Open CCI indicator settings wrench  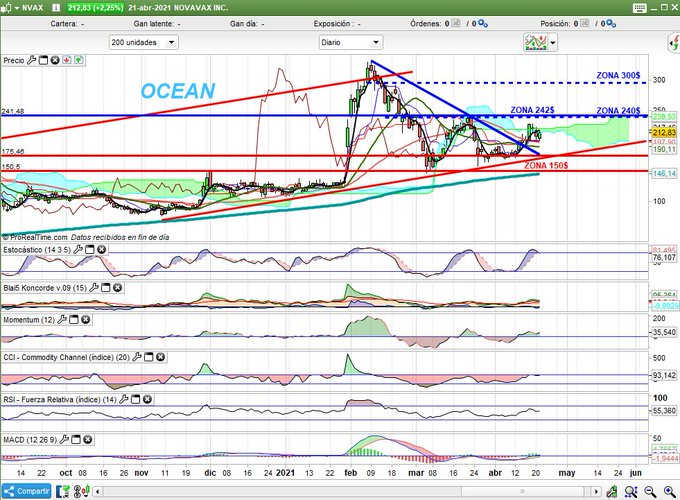point(137,357)
